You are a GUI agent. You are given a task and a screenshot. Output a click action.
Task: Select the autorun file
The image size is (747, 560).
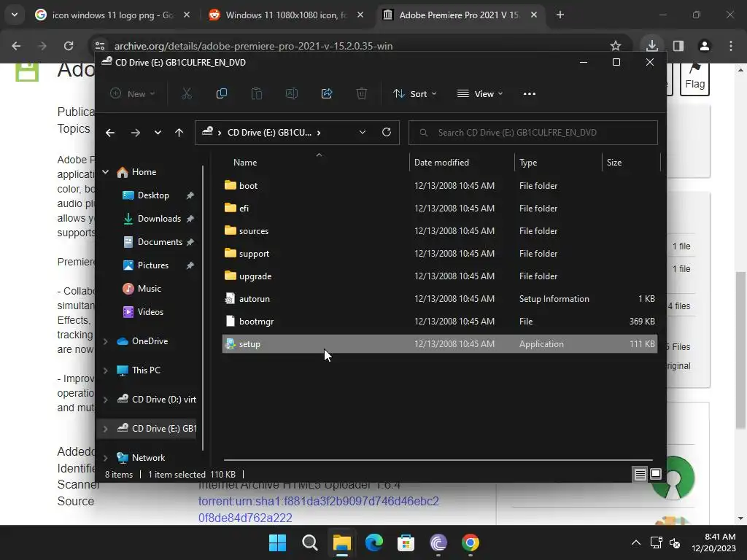pos(440,298)
